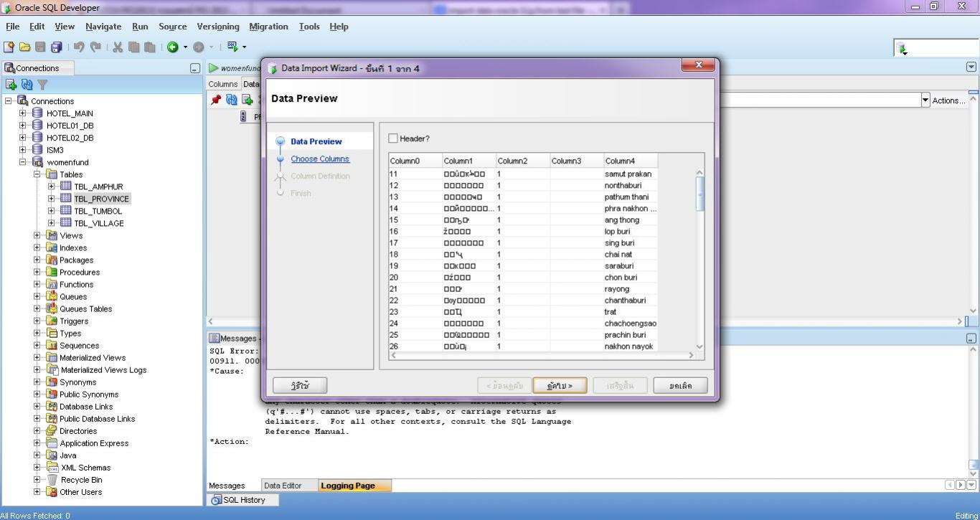Open the Back button dropdown arrow
Image resolution: width=980 pixels, height=520 pixels.
click(185, 47)
